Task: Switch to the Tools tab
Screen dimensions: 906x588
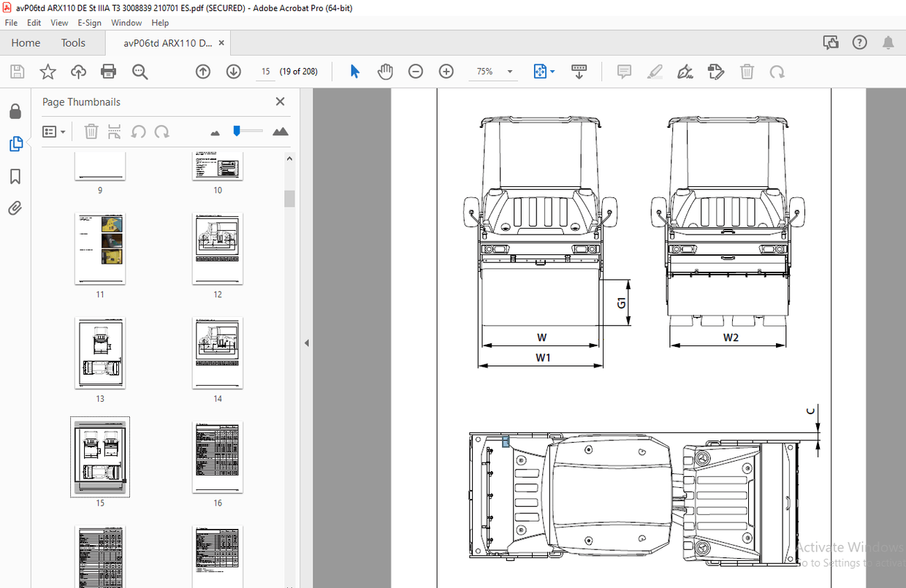Action: click(x=73, y=43)
